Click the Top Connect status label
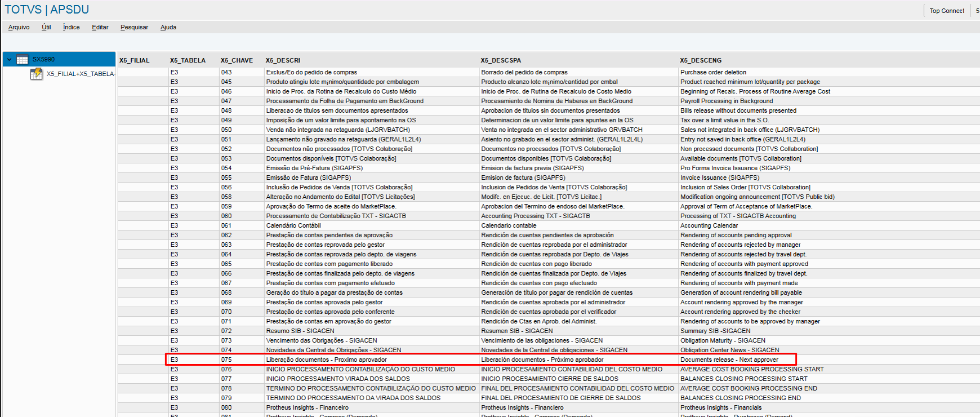 (947, 11)
